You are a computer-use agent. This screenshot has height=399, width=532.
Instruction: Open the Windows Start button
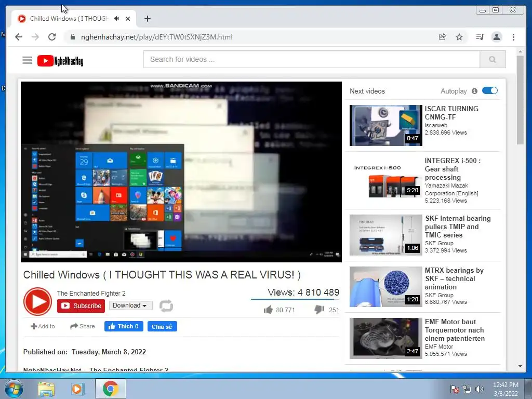pyautogui.click(x=14, y=389)
